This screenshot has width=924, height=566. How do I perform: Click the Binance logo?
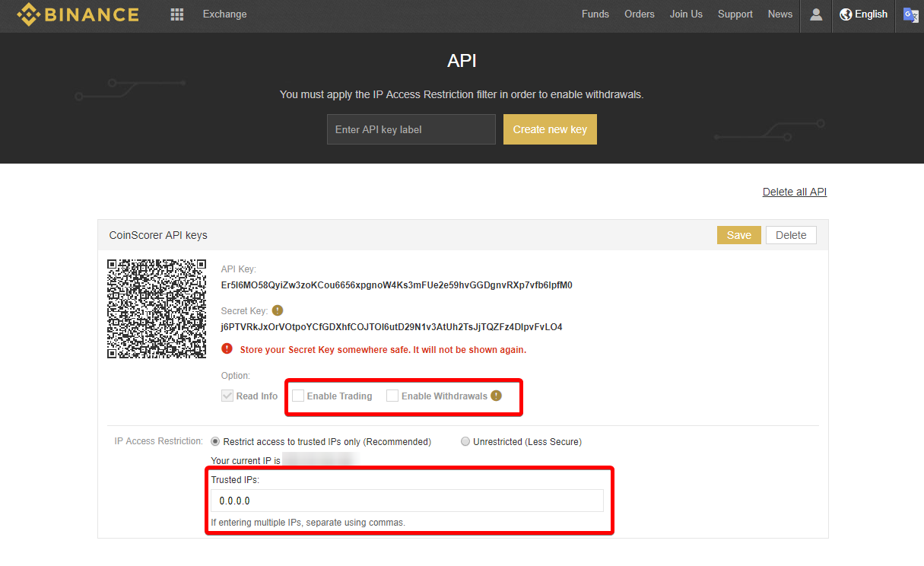point(78,14)
